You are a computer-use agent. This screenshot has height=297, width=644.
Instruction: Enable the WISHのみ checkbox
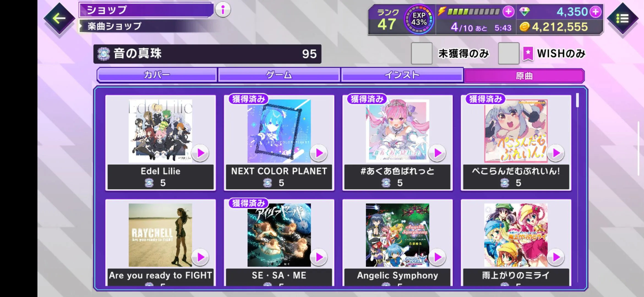click(x=509, y=53)
